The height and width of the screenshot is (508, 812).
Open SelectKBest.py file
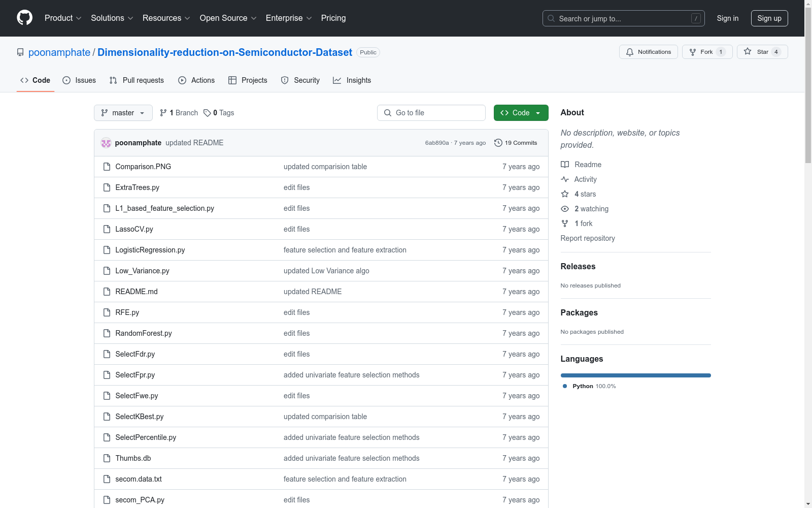pos(140,417)
